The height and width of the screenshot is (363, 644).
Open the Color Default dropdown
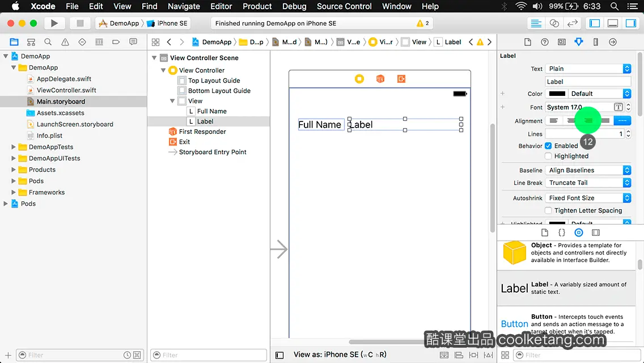(x=599, y=94)
